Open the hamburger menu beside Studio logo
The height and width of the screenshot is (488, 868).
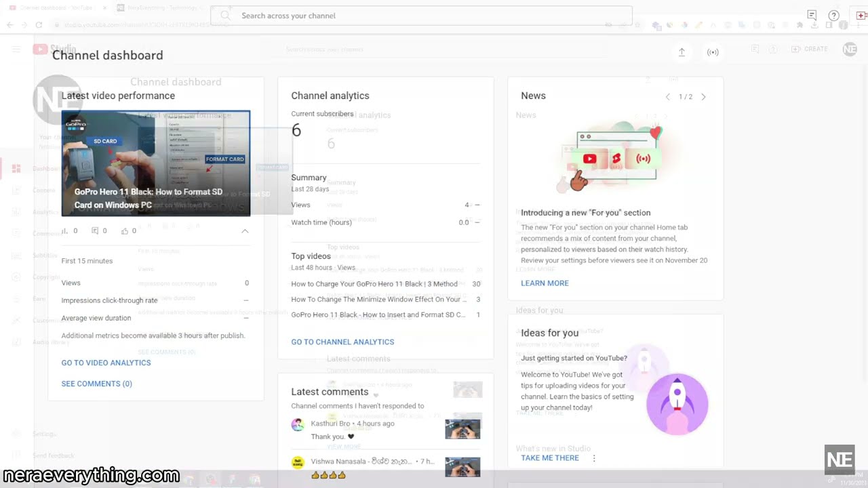coord(16,49)
